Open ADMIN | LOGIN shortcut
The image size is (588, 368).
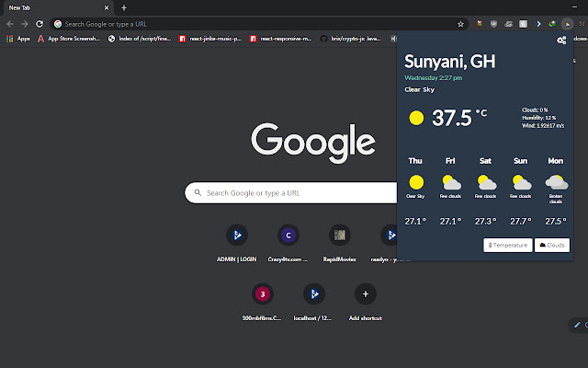(x=237, y=243)
